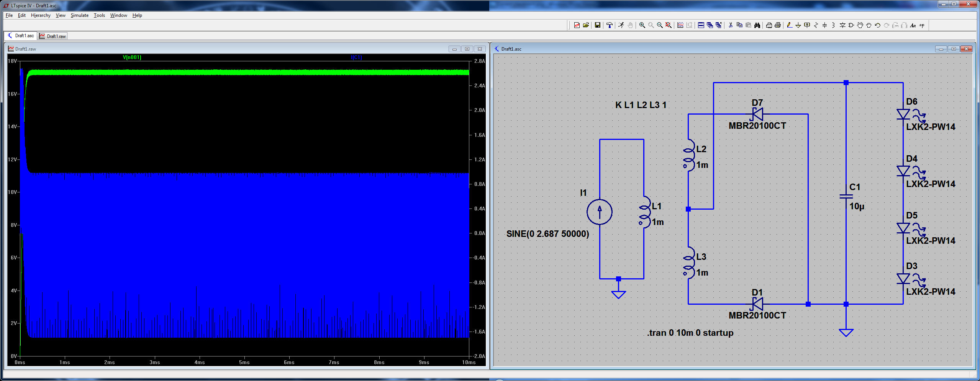
Task: Open the Control Panel hammer icon
Action: coord(610,25)
